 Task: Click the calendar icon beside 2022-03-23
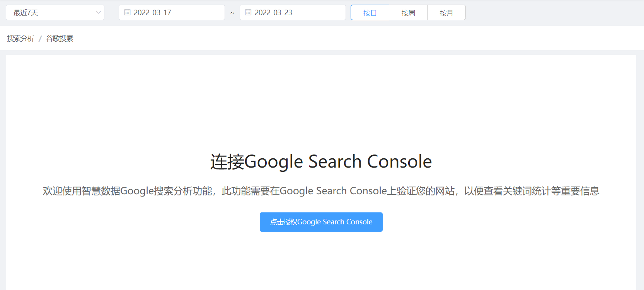pyautogui.click(x=248, y=12)
